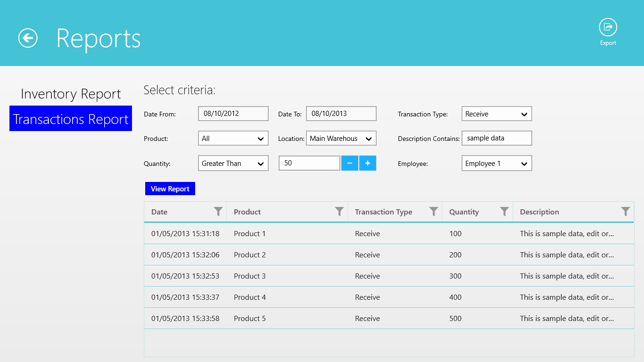Filter the Transaction Type column
Viewport: 644px width, 362px height.
(x=433, y=212)
